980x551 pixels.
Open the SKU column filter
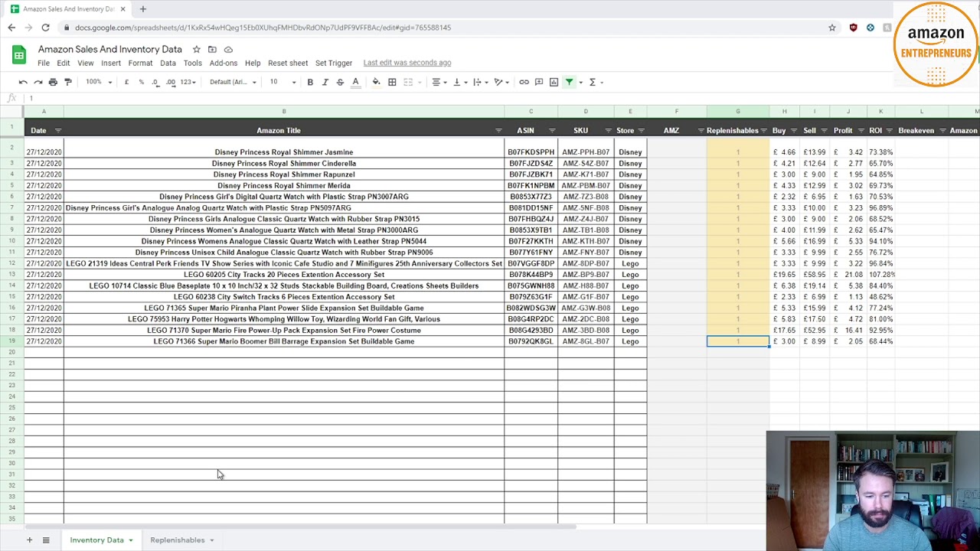[x=609, y=131]
